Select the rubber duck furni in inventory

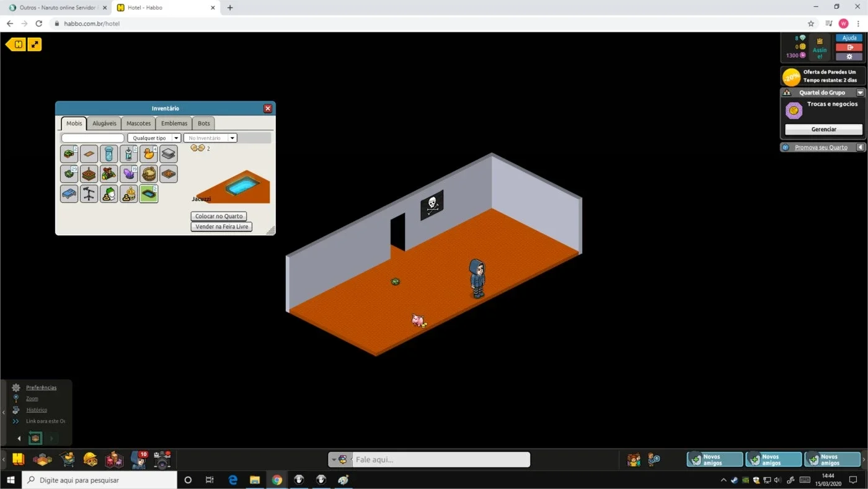(x=148, y=154)
